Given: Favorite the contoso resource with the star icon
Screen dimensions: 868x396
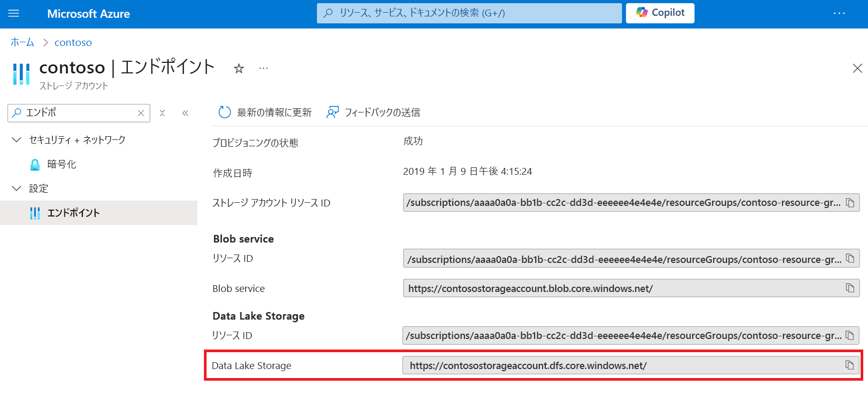Looking at the screenshot, I should (239, 69).
